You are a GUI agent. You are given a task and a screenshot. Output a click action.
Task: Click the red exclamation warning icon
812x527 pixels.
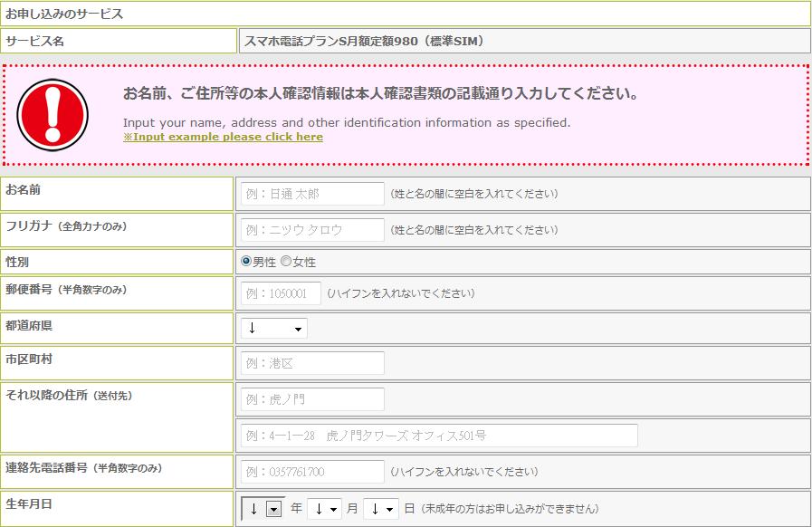pos(53,114)
